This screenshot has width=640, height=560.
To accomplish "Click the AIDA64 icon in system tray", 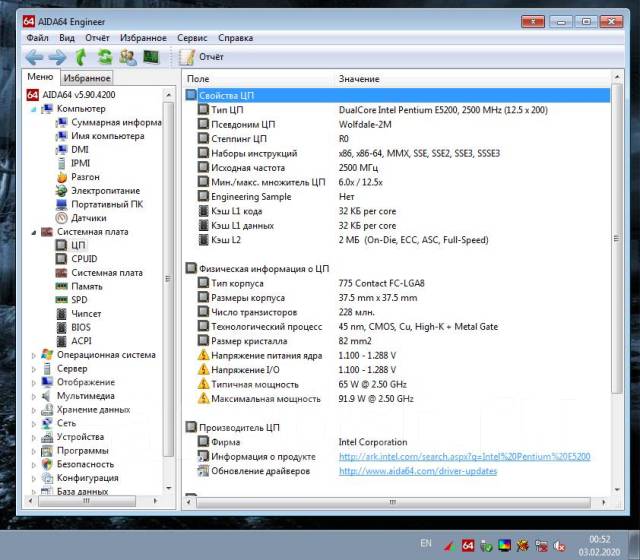I will pos(467,545).
